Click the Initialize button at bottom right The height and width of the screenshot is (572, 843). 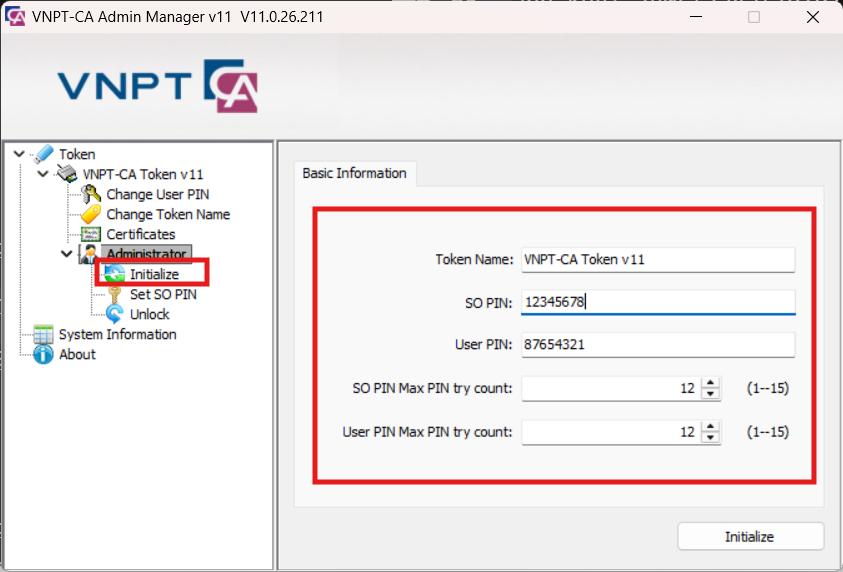pos(751,537)
